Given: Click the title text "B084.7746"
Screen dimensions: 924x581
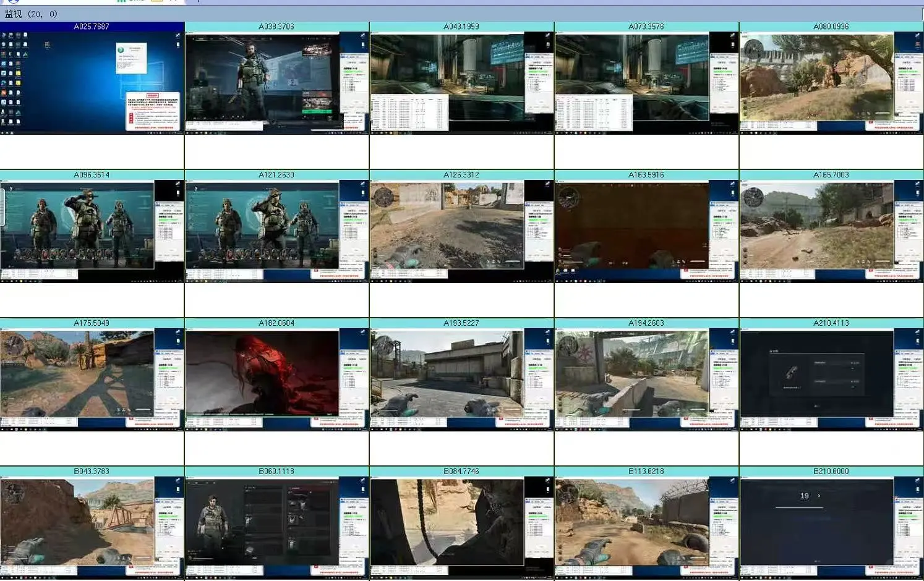Looking at the screenshot, I should 461,472.
